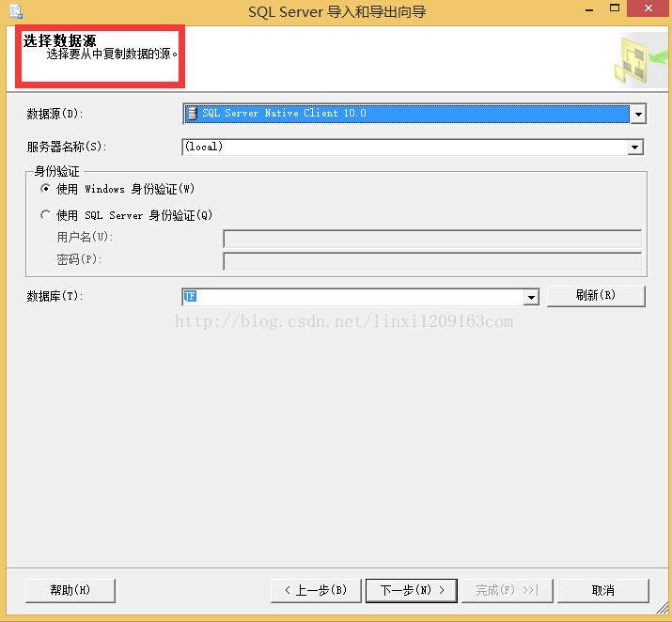
Task: Click the server name field showing (local)
Action: [x=413, y=148]
